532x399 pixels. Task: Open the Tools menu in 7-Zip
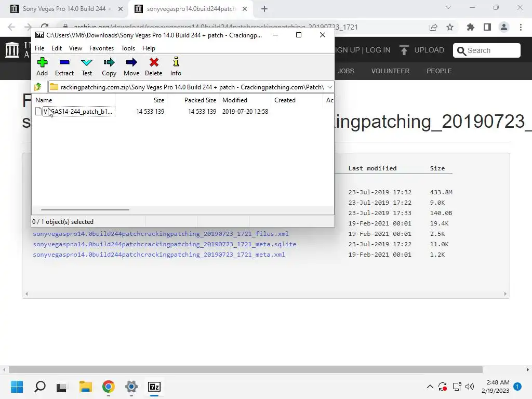(128, 48)
